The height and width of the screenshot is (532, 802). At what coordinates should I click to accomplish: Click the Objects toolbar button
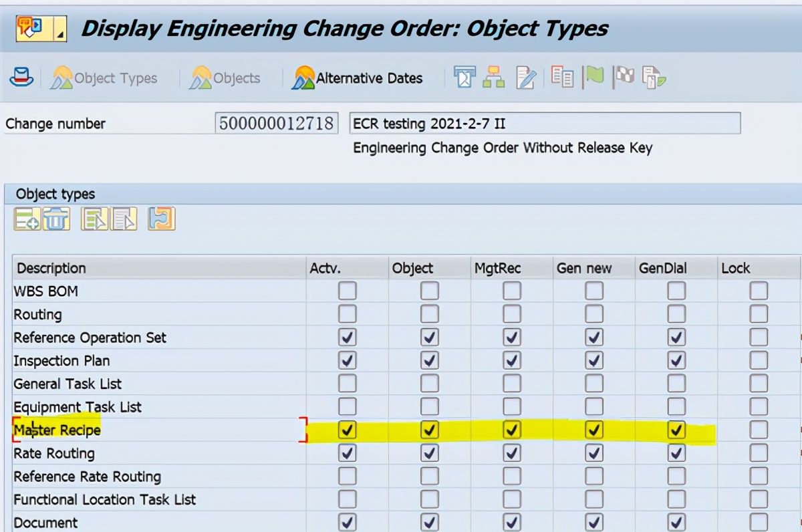pyautogui.click(x=225, y=78)
